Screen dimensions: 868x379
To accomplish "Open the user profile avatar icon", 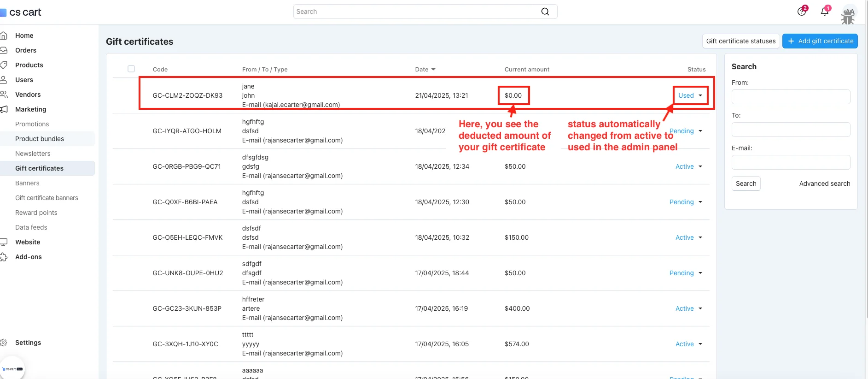I will point(848,15).
